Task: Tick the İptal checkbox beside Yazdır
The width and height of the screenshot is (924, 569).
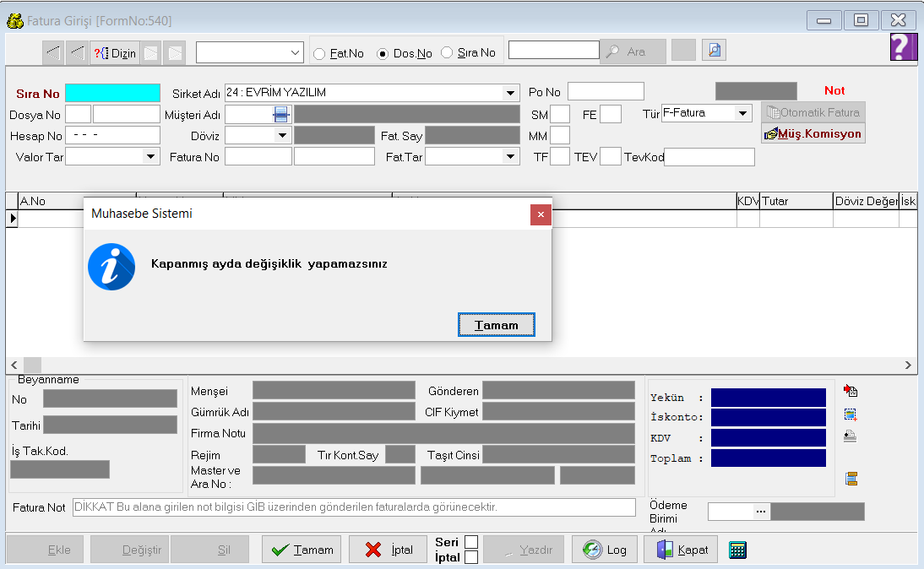Action: click(x=471, y=557)
